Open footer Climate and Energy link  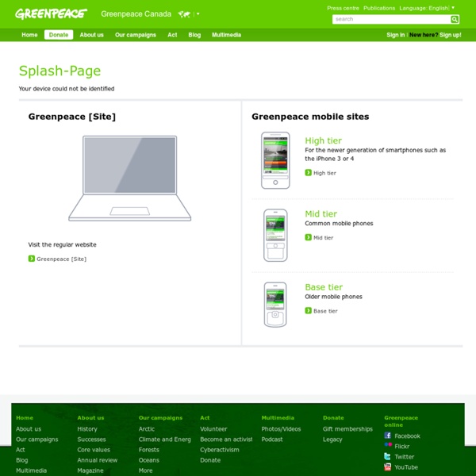click(164, 440)
